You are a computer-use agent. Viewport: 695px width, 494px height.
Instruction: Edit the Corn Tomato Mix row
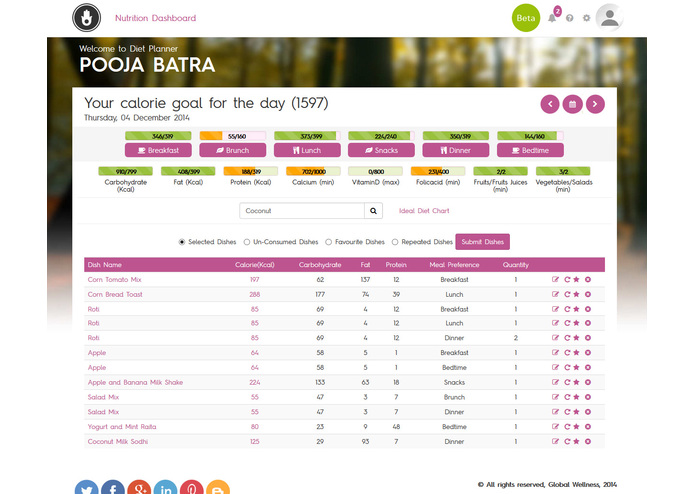(x=555, y=280)
